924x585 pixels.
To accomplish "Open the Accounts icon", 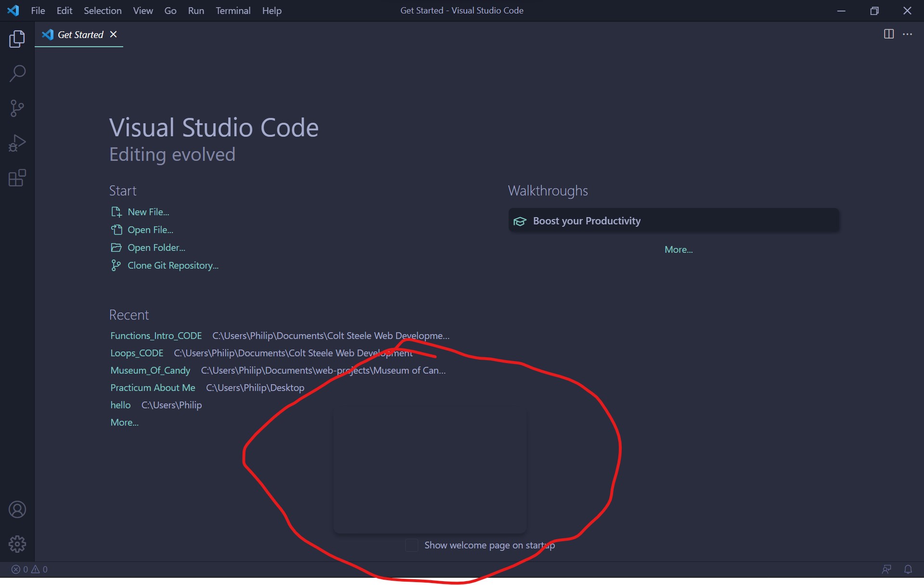I will coord(17,509).
